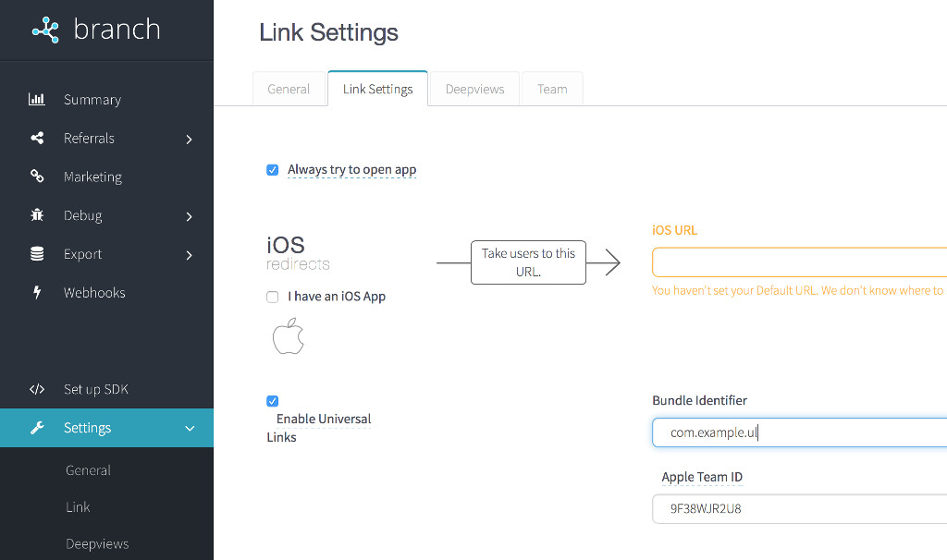
Task: Focus the Apple Team ID field
Action: (799, 508)
